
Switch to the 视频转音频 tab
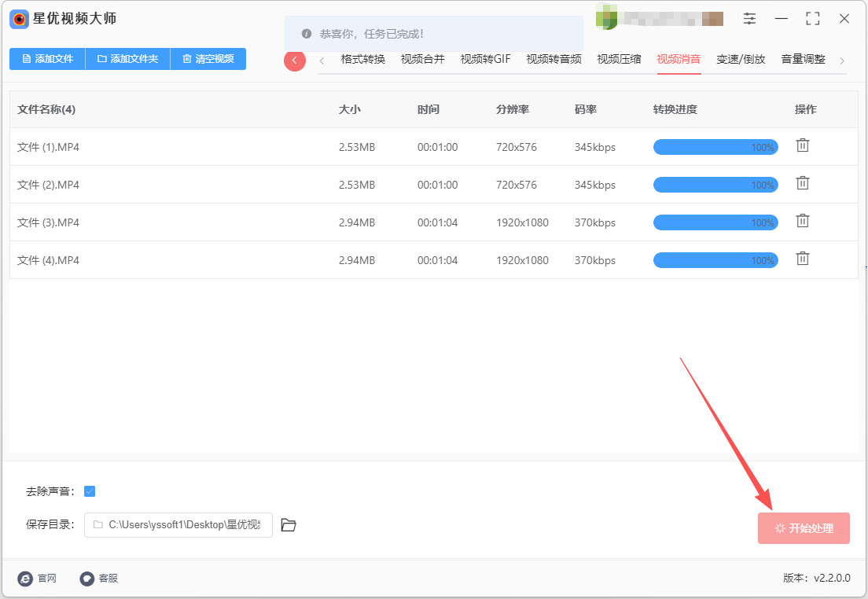click(x=554, y=59)
